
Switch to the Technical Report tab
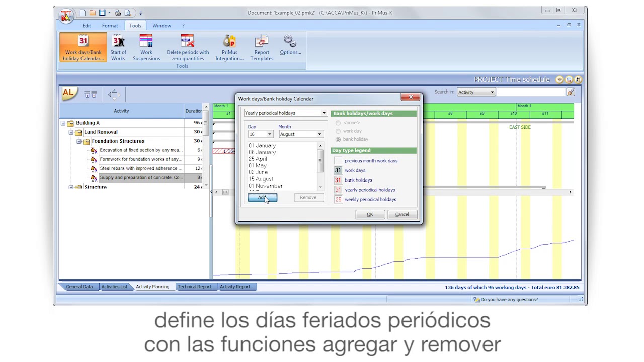[x=194, y=287]
